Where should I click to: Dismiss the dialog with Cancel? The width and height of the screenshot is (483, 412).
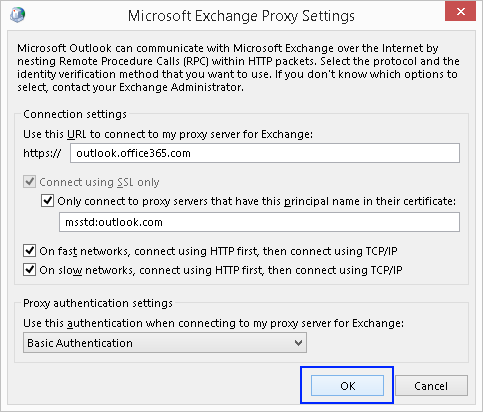tap(431, 386)
